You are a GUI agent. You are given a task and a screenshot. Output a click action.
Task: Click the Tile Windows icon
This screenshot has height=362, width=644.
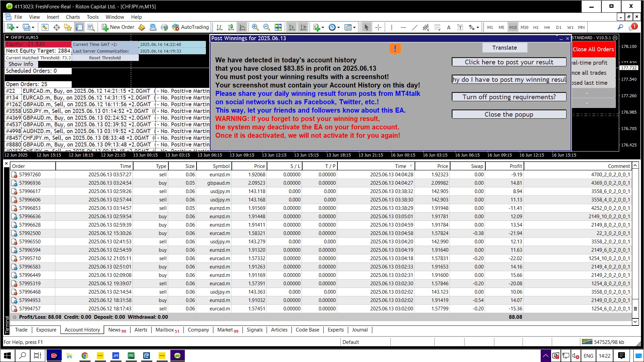(278, 27)
